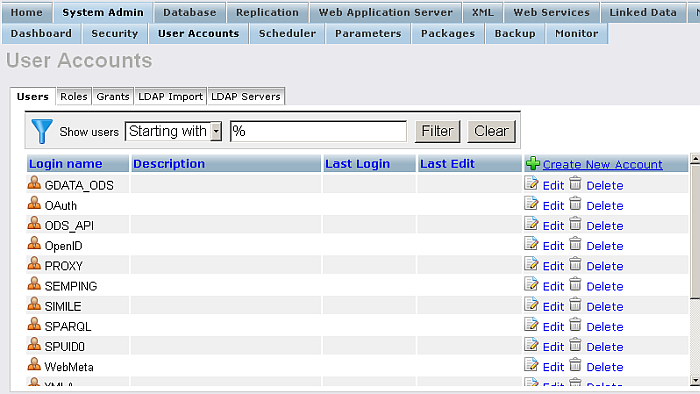
Task: Click the Create New Account link
Action: 602,165
